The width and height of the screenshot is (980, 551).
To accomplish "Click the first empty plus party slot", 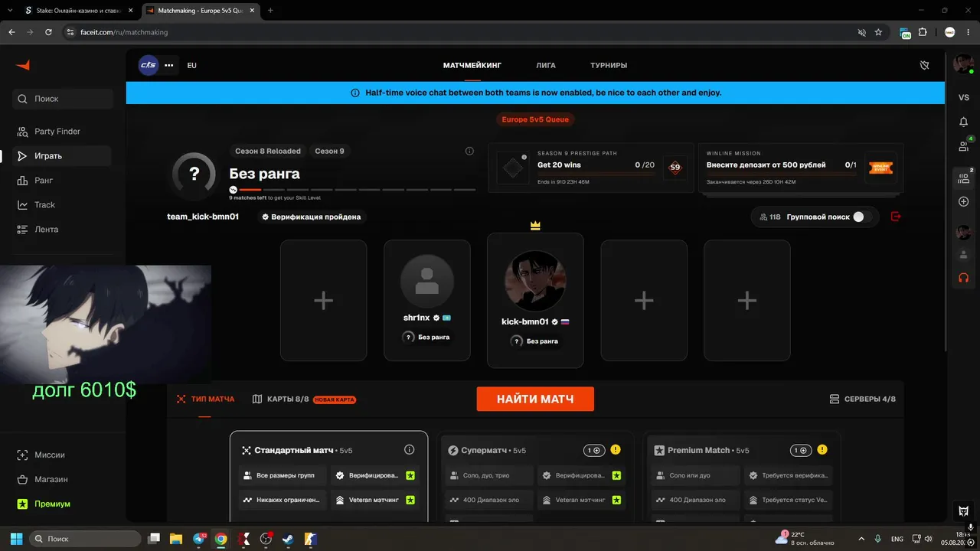I will click(x=323, y=301).
